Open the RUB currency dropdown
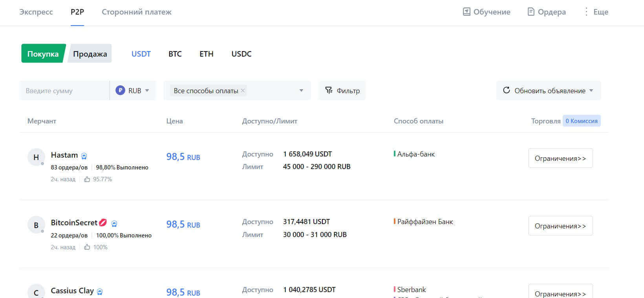The image size is (644, 298). coord(133,90)
